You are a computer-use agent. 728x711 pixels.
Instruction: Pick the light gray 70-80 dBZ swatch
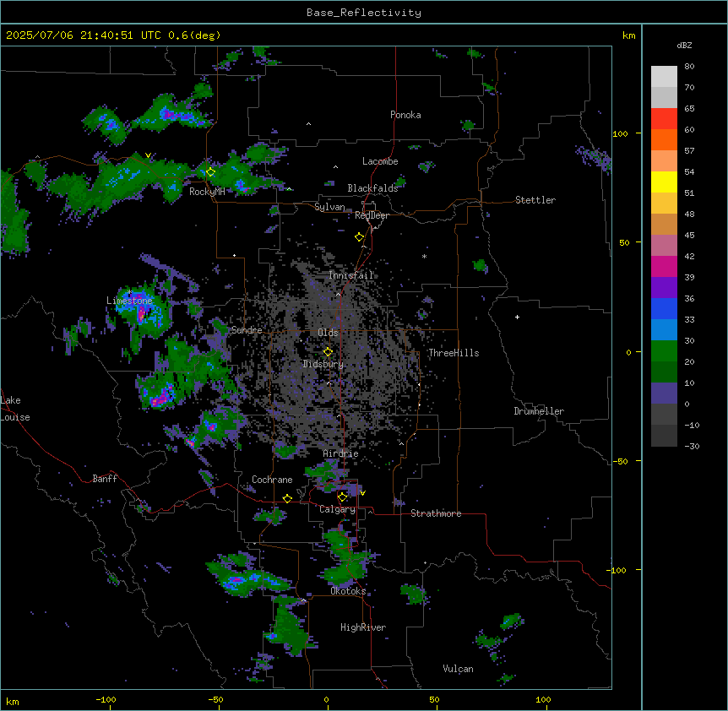coord(664,77)
